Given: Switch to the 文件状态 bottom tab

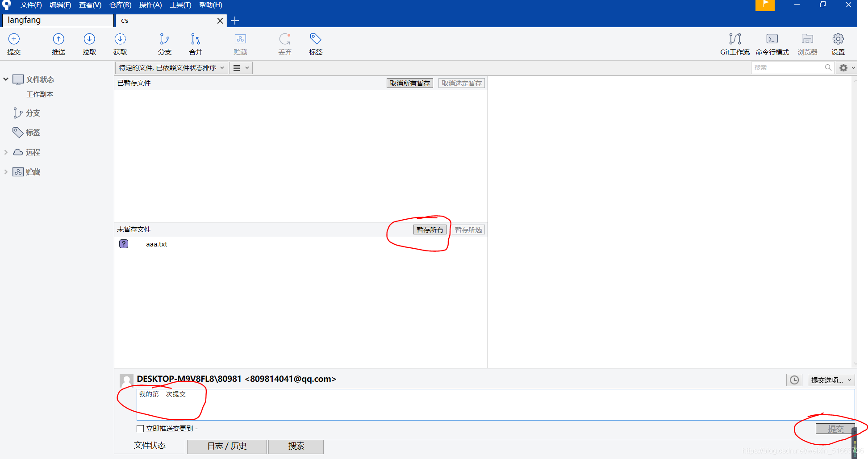Looking at the screenshot, I should click(x=150, y=446).
